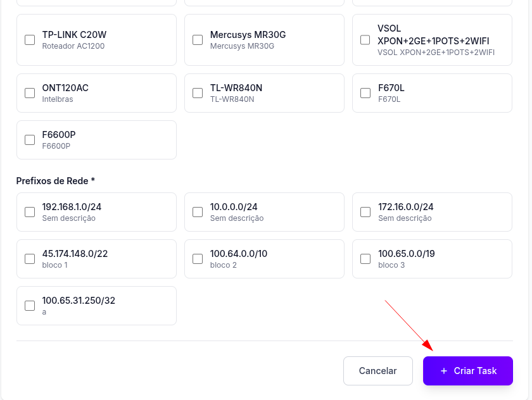Tick the F6600P device checkbox
532x400 pixels.
pos(30,140)
